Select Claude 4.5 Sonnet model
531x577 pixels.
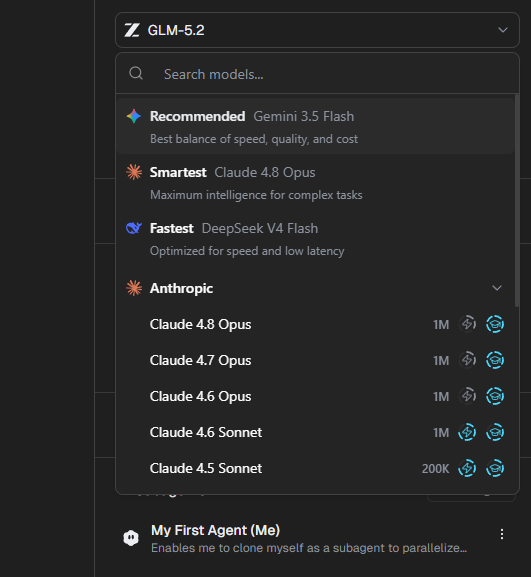point(315,468)
